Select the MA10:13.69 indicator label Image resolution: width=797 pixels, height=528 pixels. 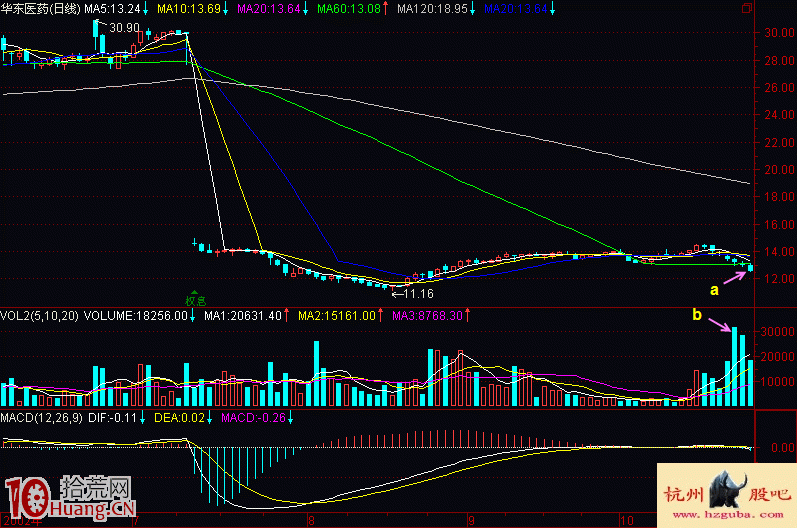pos(190,9)
